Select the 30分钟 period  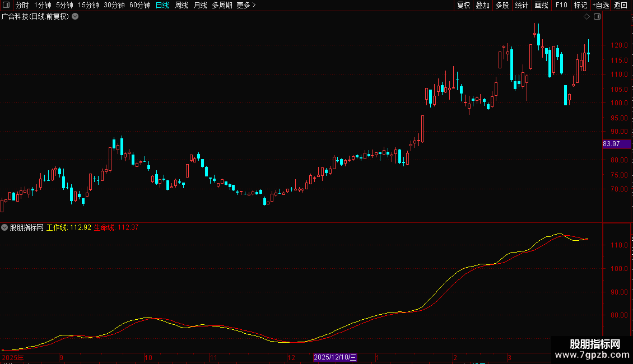pyautogui.click(x=114, y=5)
